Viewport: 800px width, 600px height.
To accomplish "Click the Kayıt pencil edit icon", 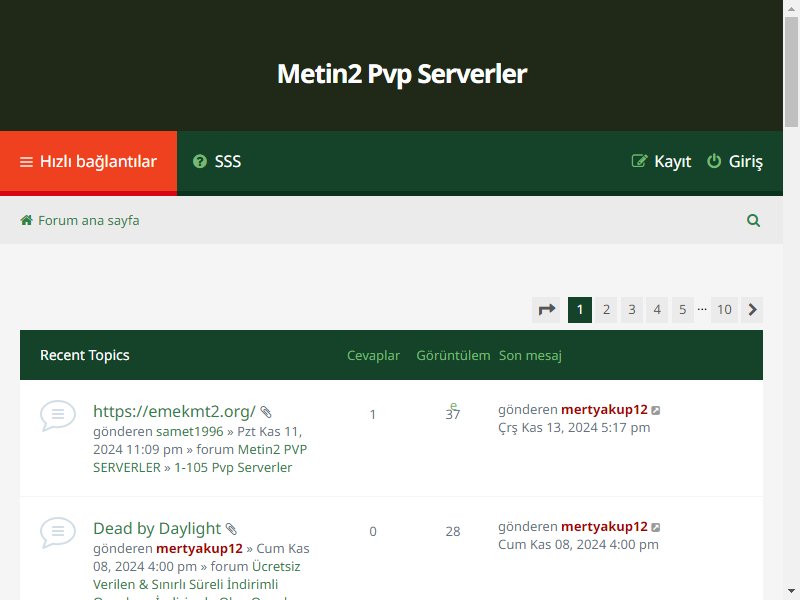I will (x=639, y=161).
